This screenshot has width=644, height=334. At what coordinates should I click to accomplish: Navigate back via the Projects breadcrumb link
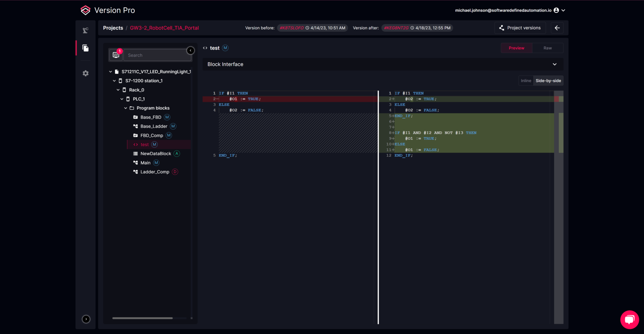[x=113, y=28]
